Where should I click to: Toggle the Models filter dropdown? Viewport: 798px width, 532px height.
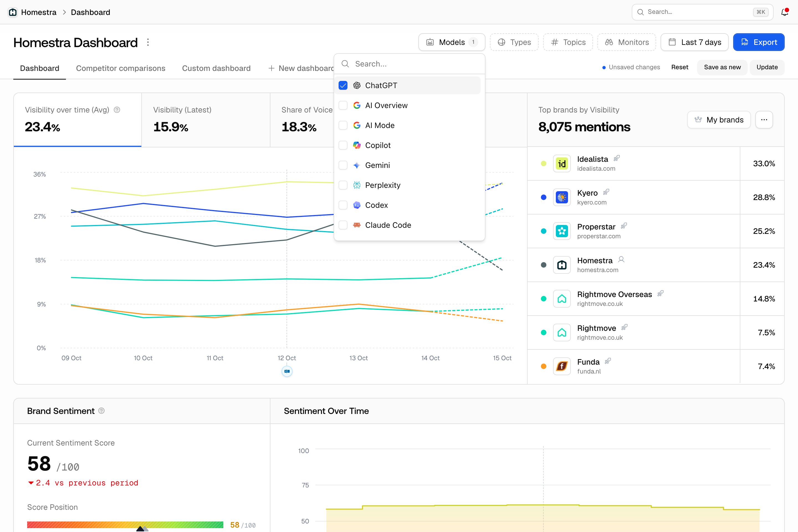(x=452, y=42)
